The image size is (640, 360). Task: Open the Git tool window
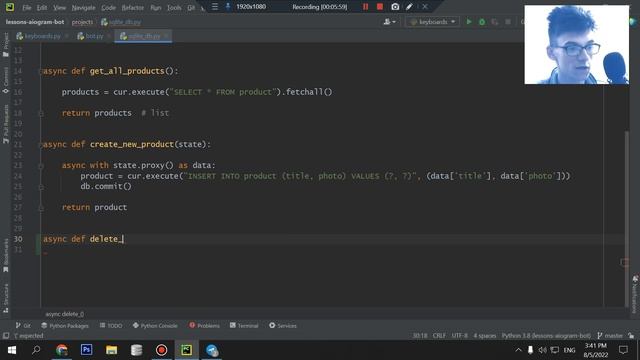point(23,326)
